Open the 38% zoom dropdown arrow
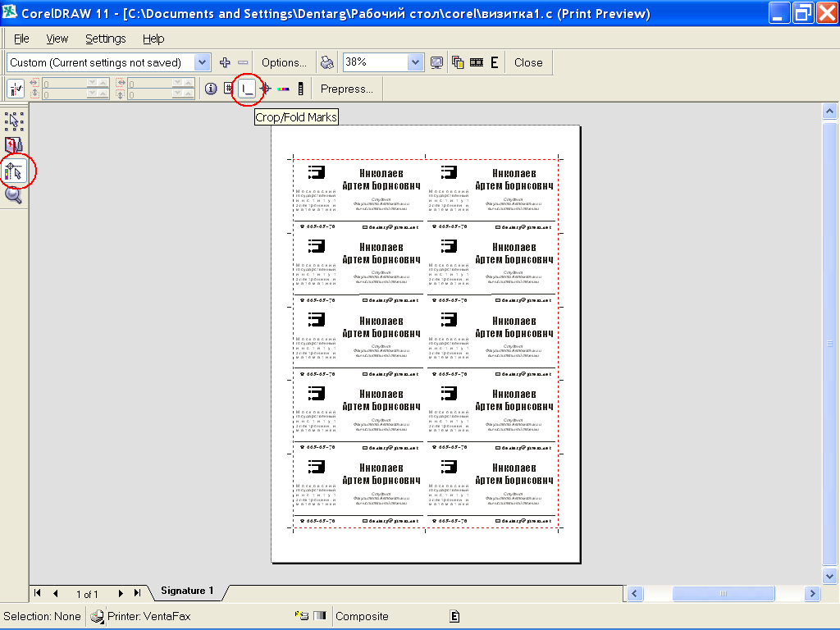 [x=416, y=62]
